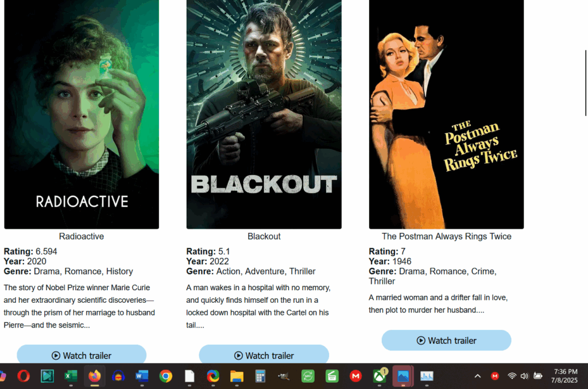The image size is (588, 389).
Task: Open the clock and date panel
Action: click(x=565, y=375)
